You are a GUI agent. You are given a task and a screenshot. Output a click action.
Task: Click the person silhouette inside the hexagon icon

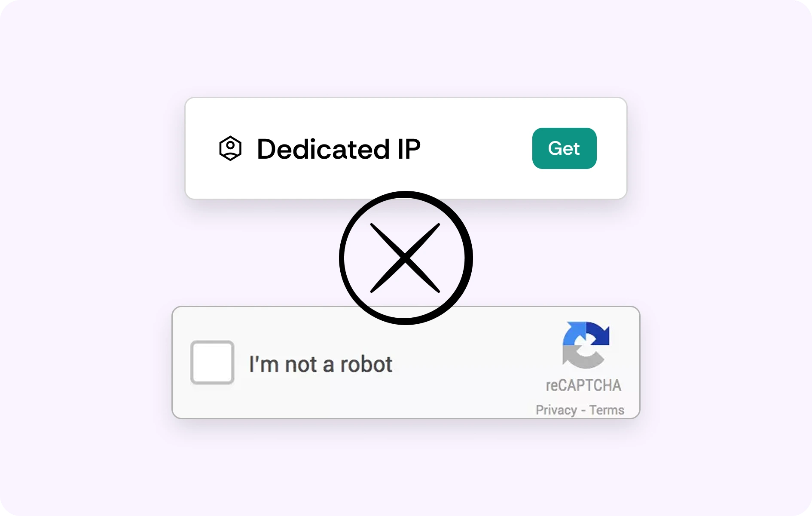coord(230,147)
